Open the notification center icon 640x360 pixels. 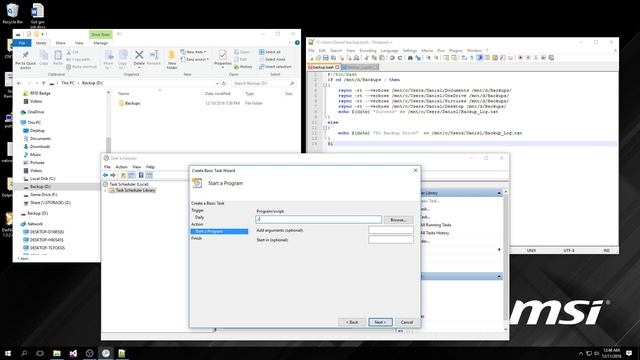[629, 353]
